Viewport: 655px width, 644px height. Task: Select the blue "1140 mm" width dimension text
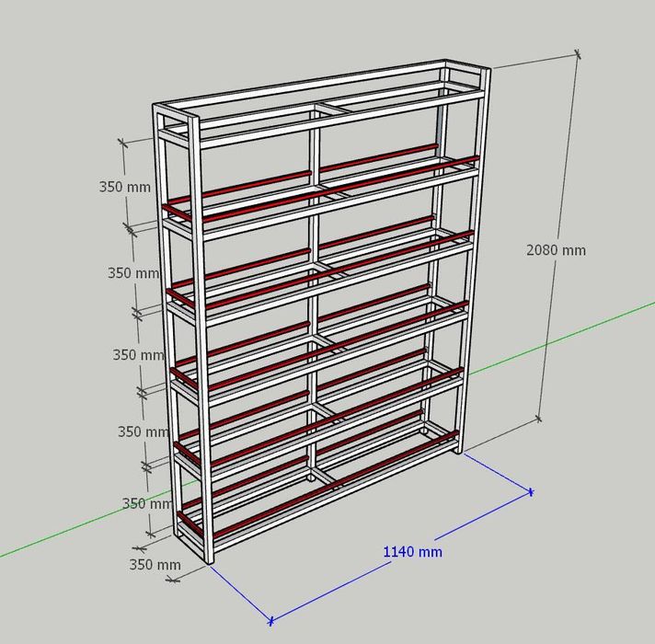pyautogui.click(x=412, y=552)
